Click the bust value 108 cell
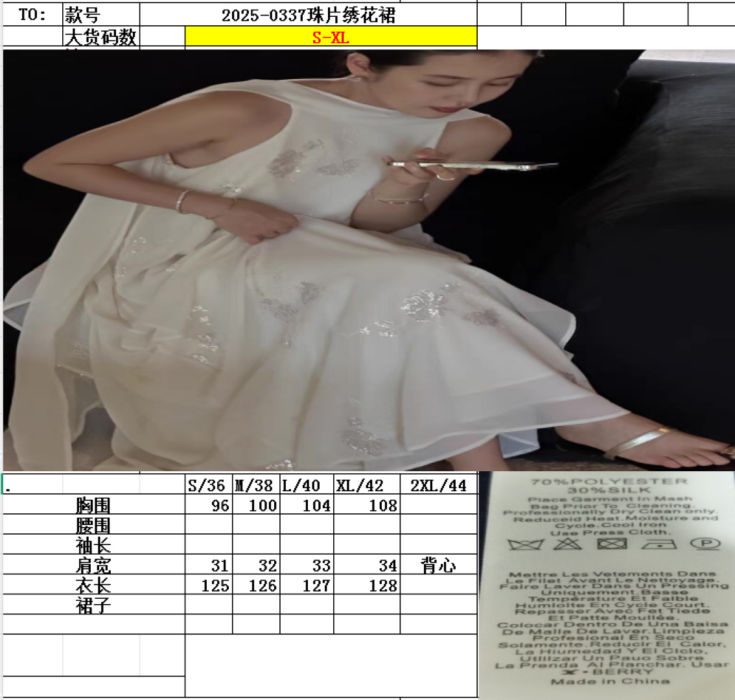Image resolution: width=735 pixels, height=700 pixels. click(367, 506)
